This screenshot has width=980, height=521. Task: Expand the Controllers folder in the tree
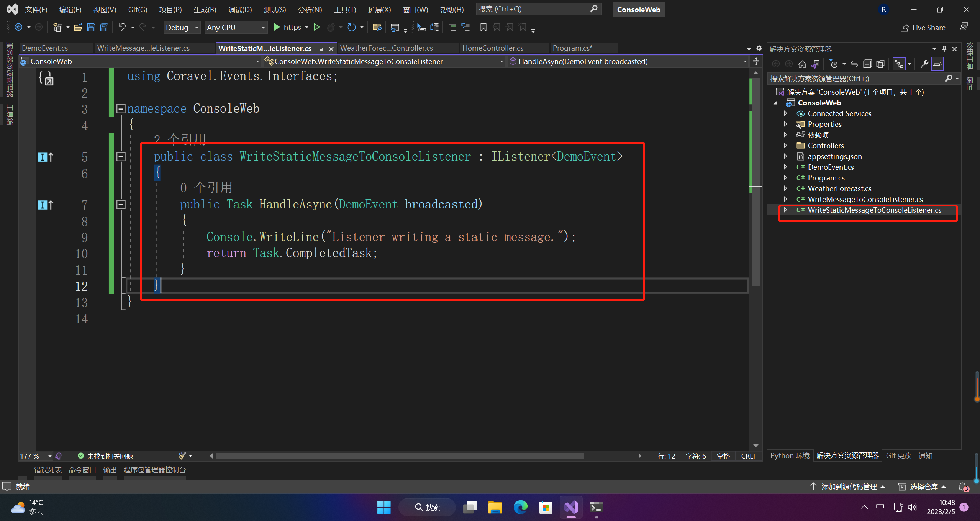coord(785,146)
